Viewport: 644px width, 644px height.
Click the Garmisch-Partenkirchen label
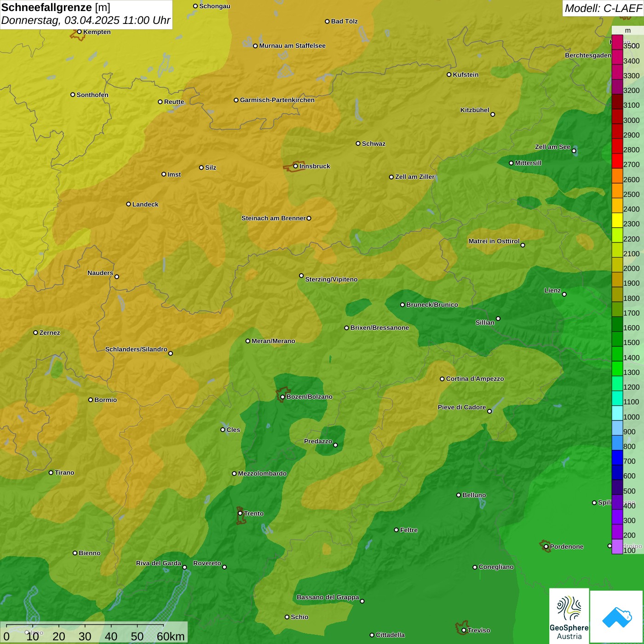(x=277, y=100)
